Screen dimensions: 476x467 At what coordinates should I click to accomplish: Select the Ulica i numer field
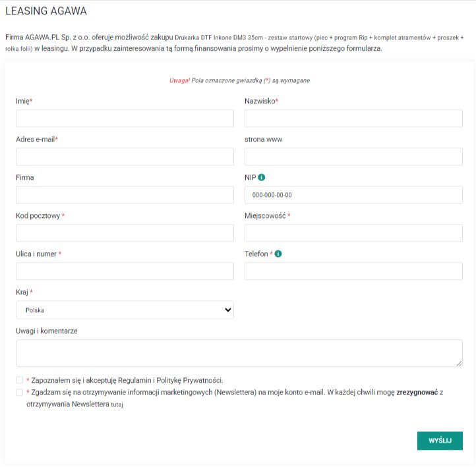click(x=125, y=271)
